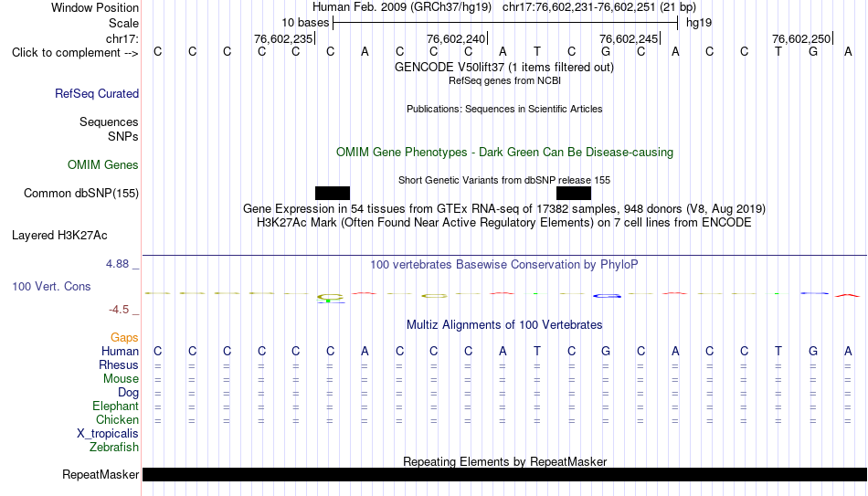This screenshot has height=496, width=868.
Task: Select the Human species row label
Action: pos(120,352)
